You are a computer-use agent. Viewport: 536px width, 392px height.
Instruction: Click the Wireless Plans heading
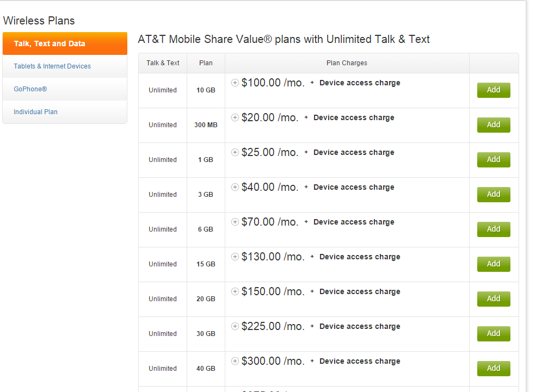point(39,21)
